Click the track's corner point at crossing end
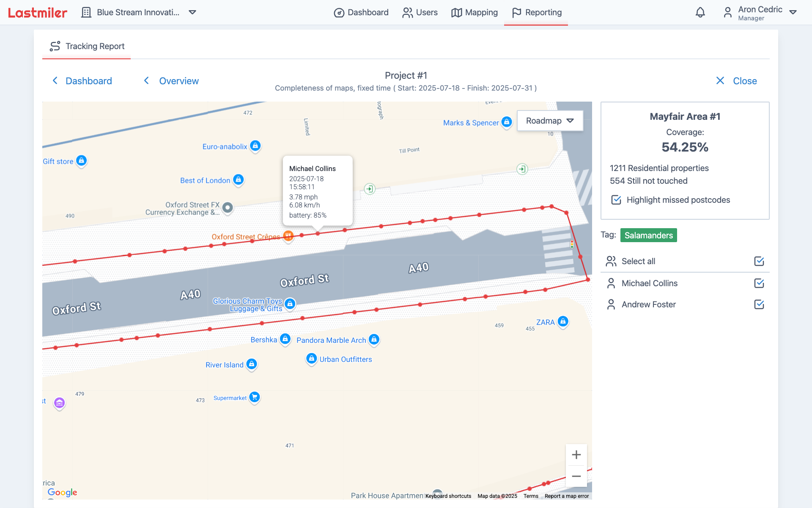The width and height of the screenshot is (812, 508). (588, 279)
